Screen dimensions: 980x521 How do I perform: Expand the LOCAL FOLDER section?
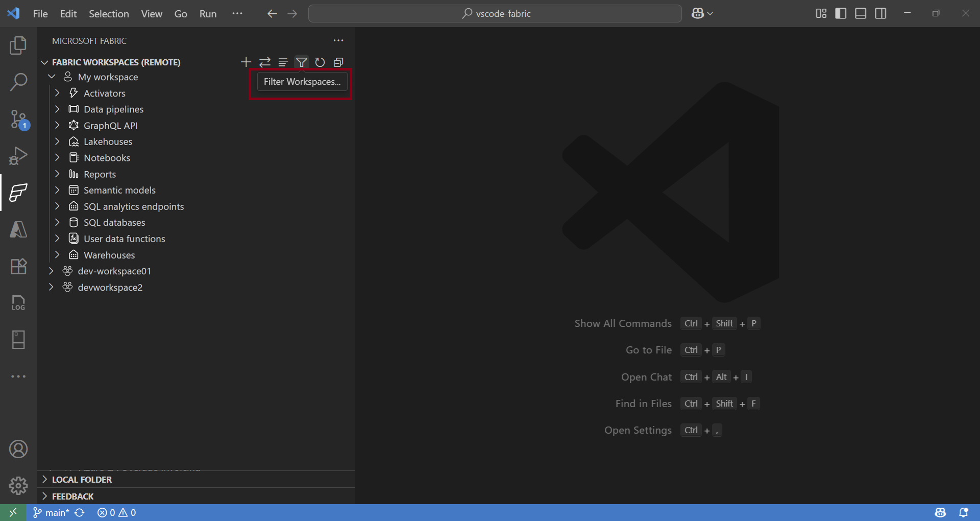click(x=82, y=480)
